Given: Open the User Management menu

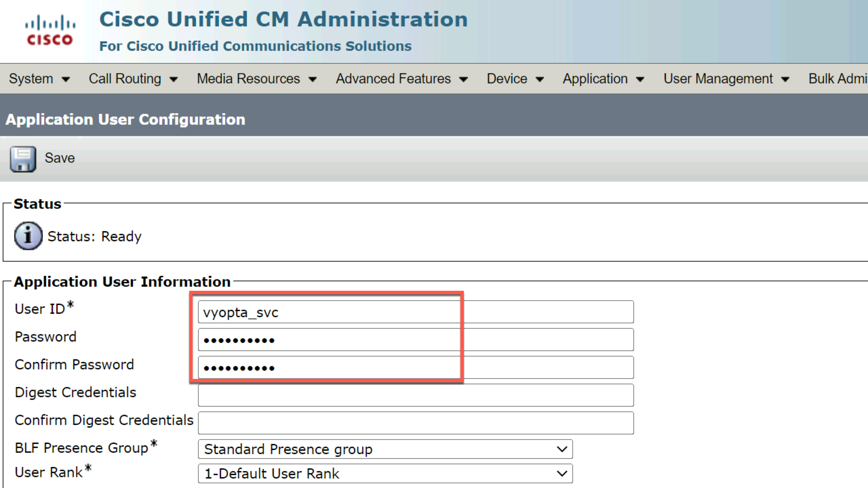Looking at the screenshot, I should coord(727,79).
